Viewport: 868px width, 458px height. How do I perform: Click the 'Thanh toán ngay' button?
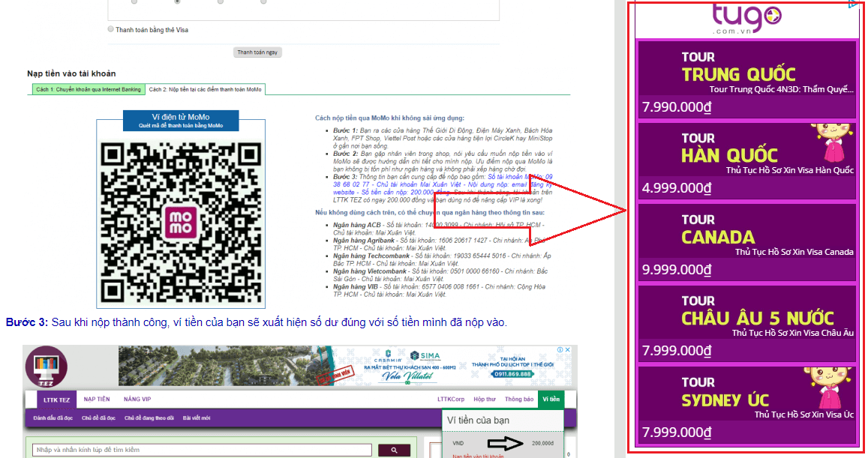pyautogui.click(x=257, y=52)
